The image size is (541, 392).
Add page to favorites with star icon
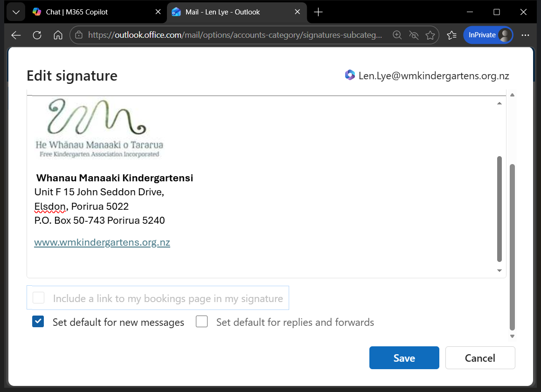tap(430, 35)
